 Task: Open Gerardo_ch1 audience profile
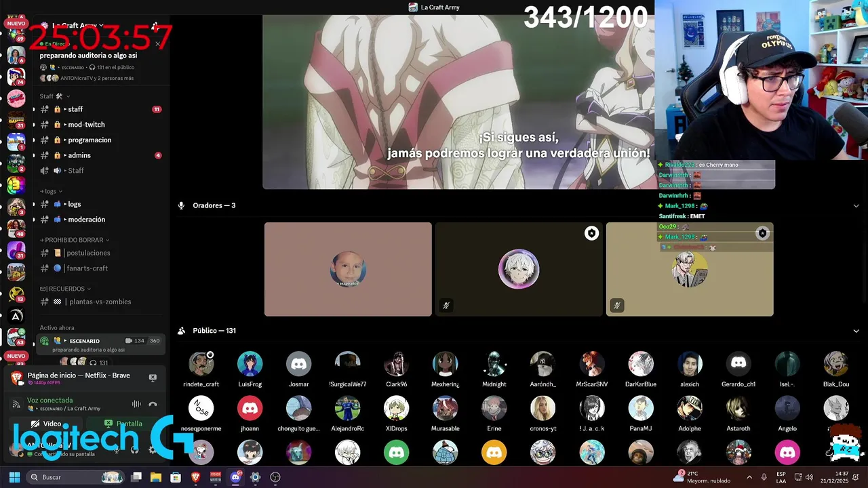(738, 369)
